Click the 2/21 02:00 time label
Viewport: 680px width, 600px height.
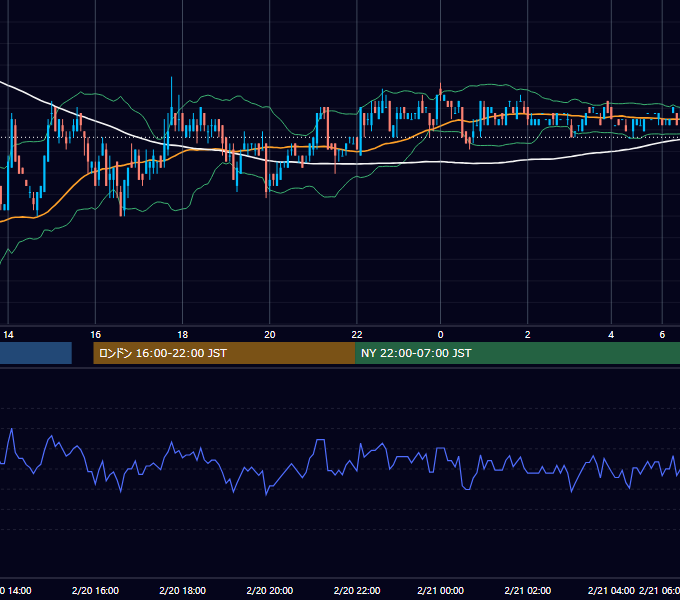pyautogui.click(x=528, y=590)
